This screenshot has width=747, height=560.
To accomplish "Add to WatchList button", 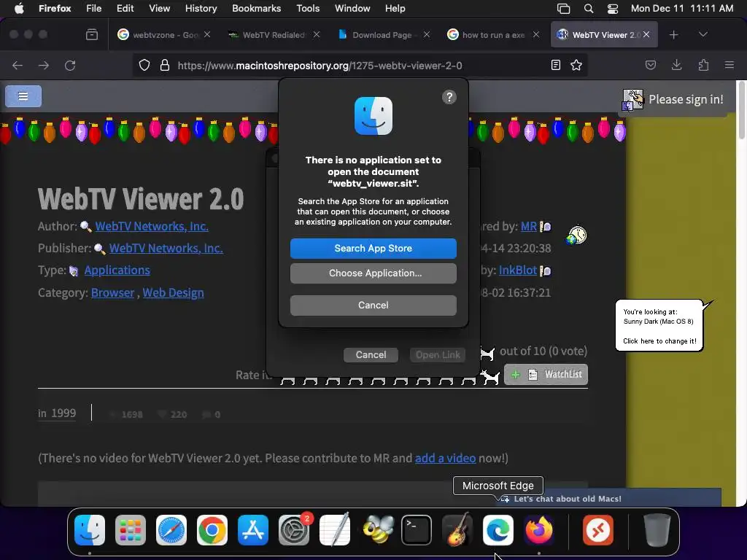I will tap(546, 374).
